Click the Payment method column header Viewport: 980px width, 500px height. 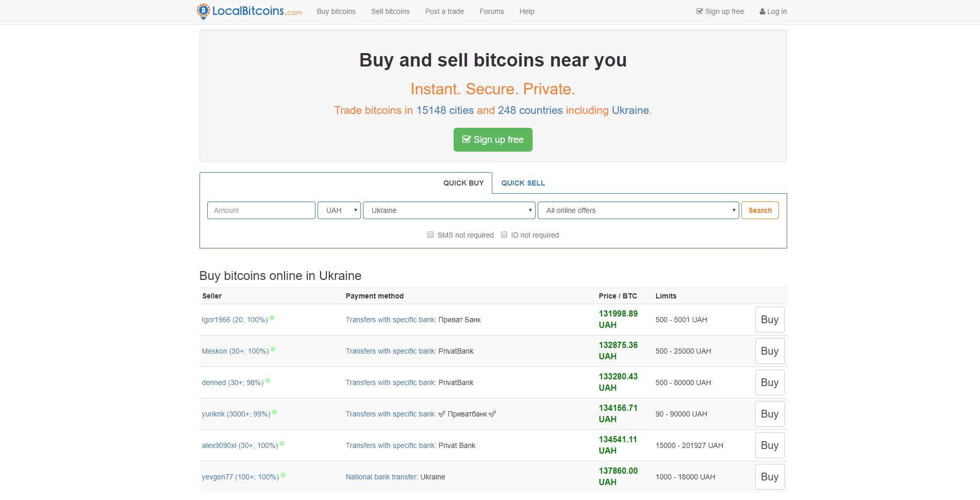(374, 296)
